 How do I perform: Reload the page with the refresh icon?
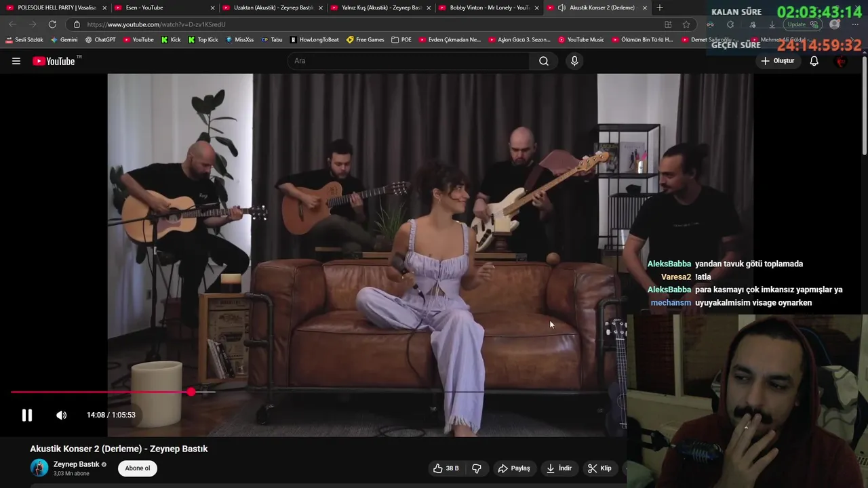tap(52, 24)
